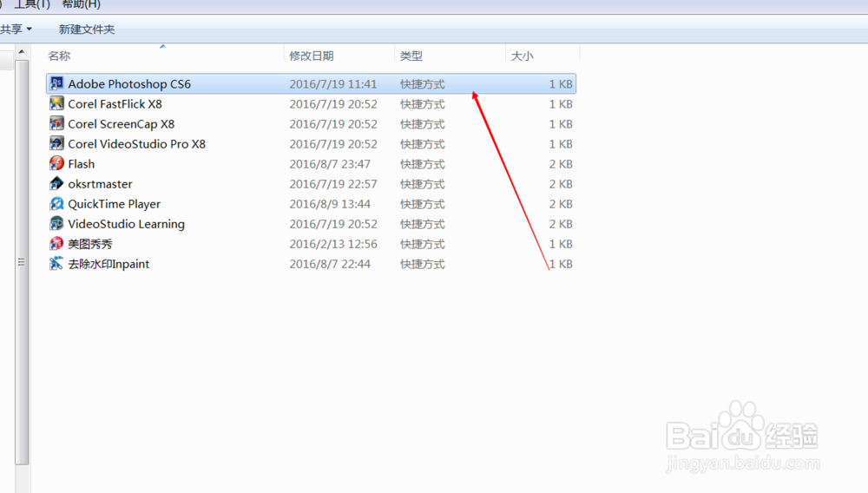868x493 pixels.
Task: Open the 工具(T) menu
Action: [31, 4]
